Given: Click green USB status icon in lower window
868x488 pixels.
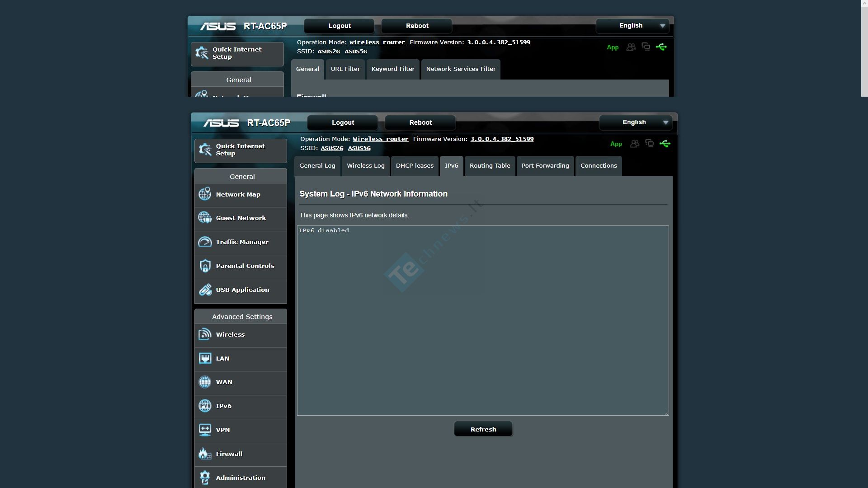Looking at the screenshot, I should 665,144.
